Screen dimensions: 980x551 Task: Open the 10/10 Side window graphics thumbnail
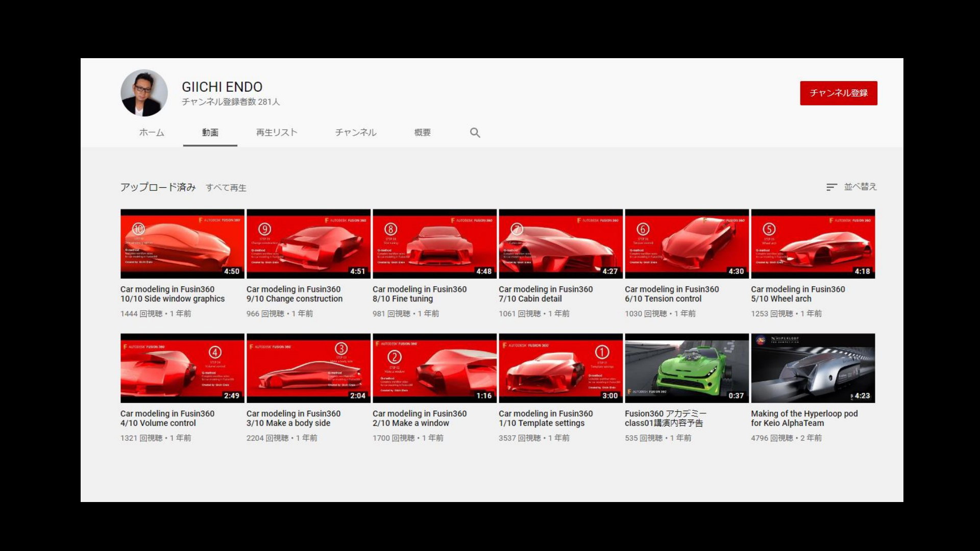point(182,244)
